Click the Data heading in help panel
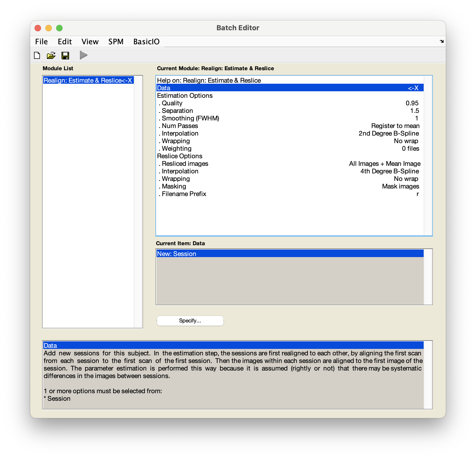Image resolution: width=476 pixels, height=458 pixels. 233,345
